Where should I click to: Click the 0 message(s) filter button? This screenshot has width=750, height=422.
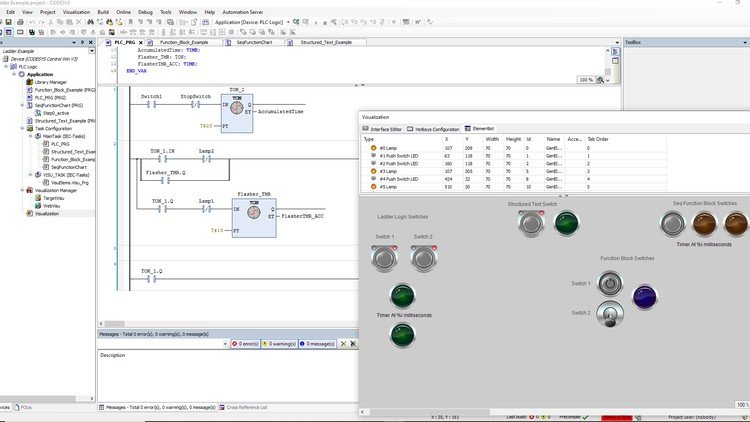317,344
